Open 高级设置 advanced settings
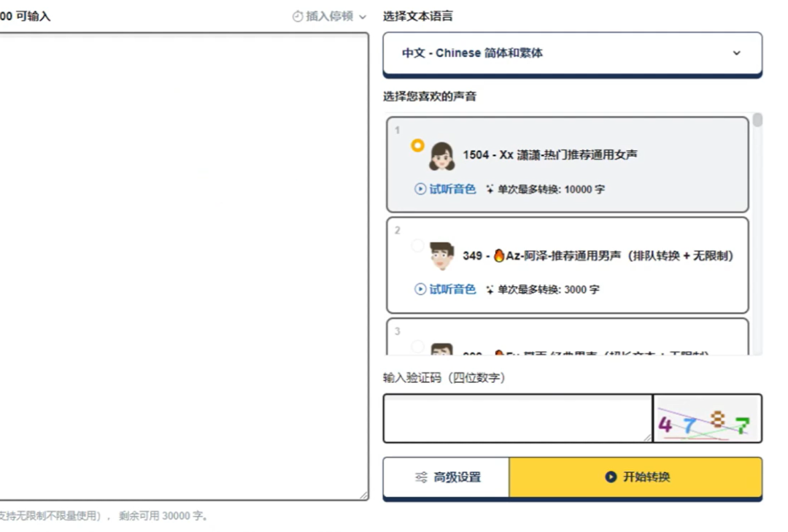The width and height of the screenshot is (788, 532). point(447,477)
